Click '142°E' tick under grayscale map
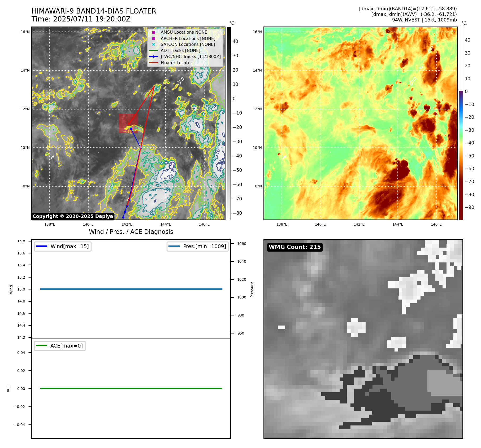 coord(127,224)
